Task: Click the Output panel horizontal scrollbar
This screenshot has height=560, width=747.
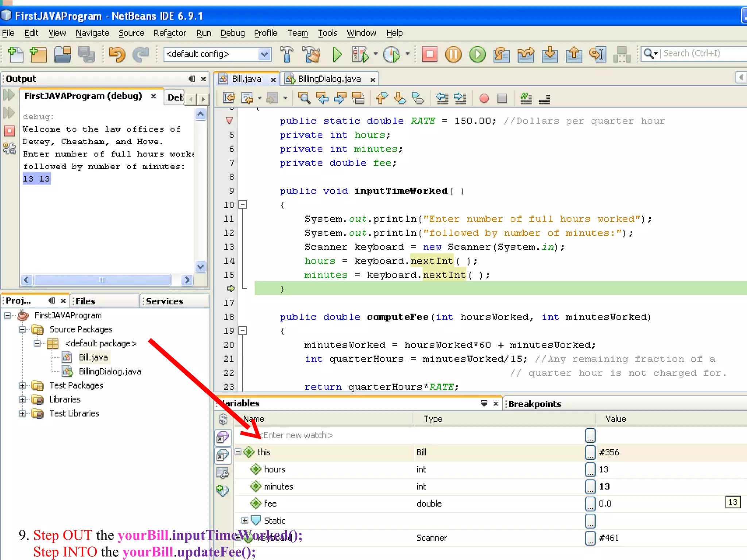Action: pyautogui.click(x=102, y=280)
